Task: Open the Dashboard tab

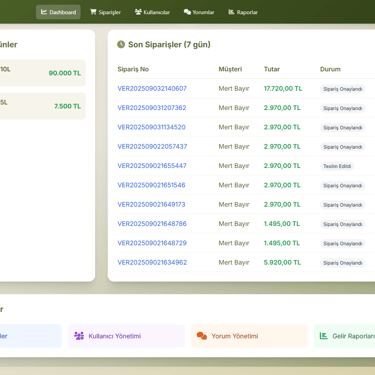Action: click(x=58, y=12)
